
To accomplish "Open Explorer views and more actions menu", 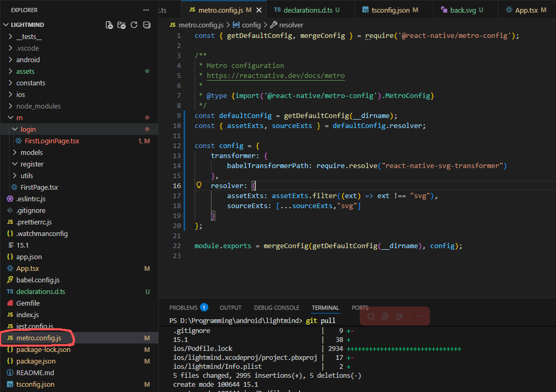I will point(146,10).
